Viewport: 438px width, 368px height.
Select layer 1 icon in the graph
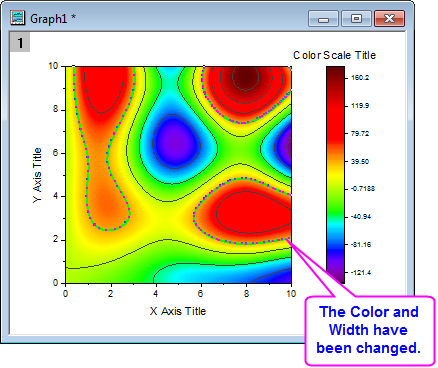pyautogui.click(x=20, y=42)
